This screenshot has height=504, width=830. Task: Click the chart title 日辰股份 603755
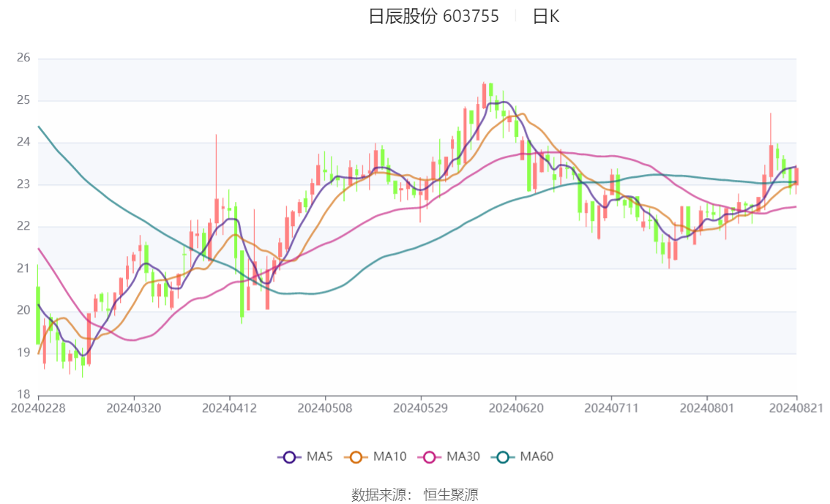tap(433, 16)
